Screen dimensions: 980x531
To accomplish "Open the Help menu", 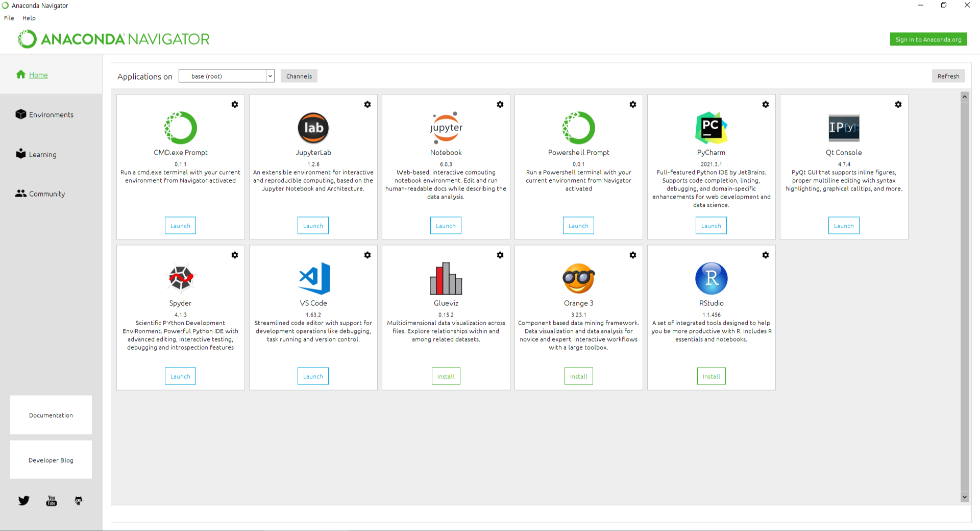I will (x=29, y=18).
